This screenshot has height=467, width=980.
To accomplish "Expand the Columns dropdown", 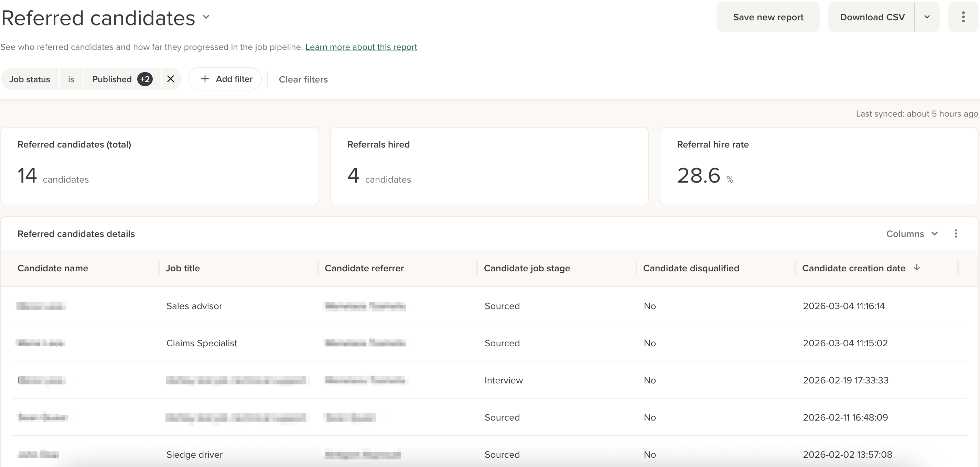I will click(912, 234).
